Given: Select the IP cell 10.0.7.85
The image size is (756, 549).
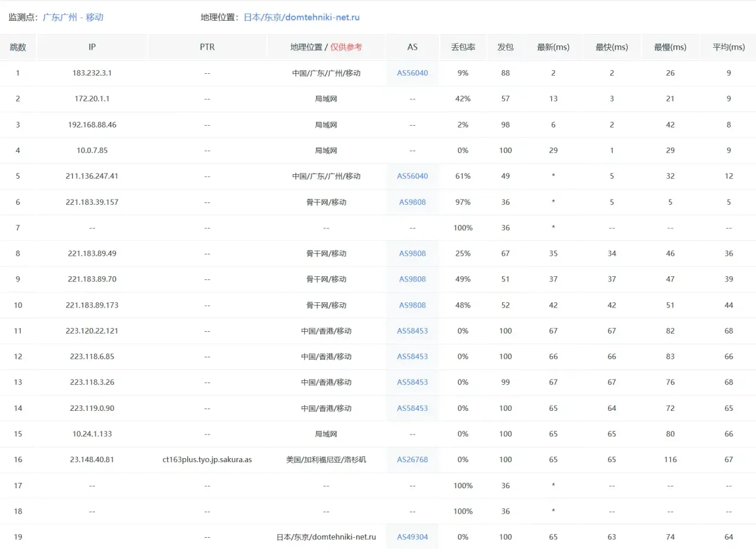Looking at the screenshot, I should pos(92,151).
